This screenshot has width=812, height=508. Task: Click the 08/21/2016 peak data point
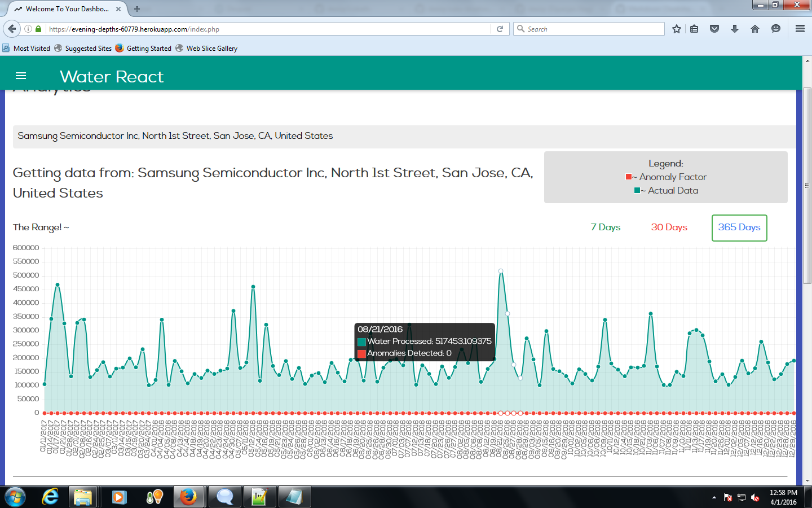tap(501, 271)
